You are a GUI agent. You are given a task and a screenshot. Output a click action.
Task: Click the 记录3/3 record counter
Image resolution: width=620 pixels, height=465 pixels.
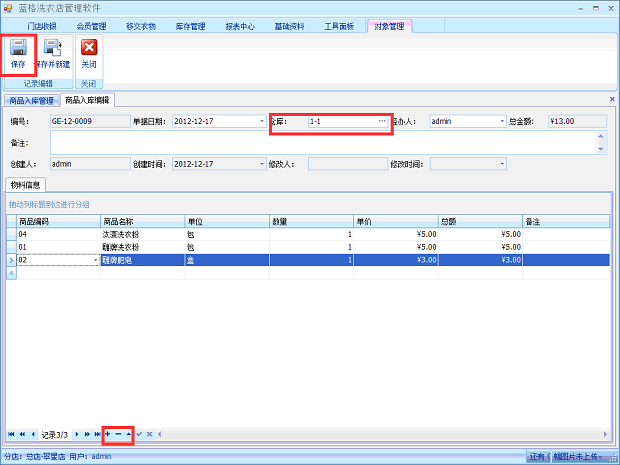click(55, 435)
